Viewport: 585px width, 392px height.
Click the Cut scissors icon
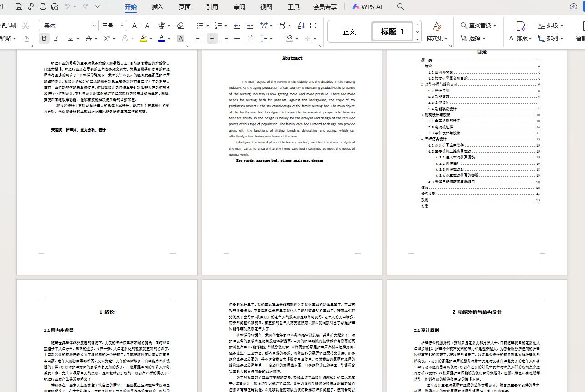tap(25, 25)
